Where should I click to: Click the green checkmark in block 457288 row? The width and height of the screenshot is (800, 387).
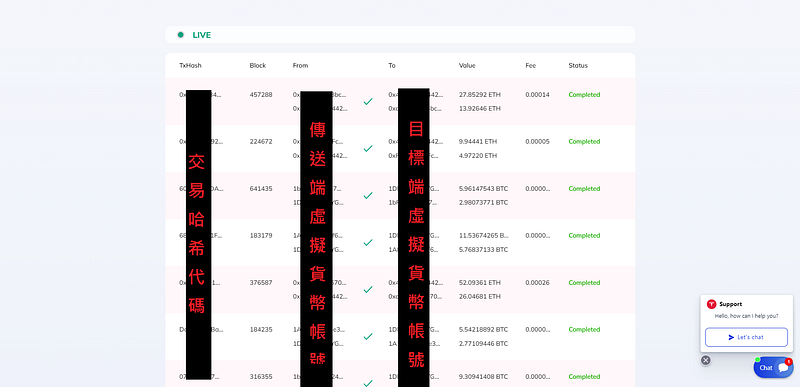(x=368, y=101)
